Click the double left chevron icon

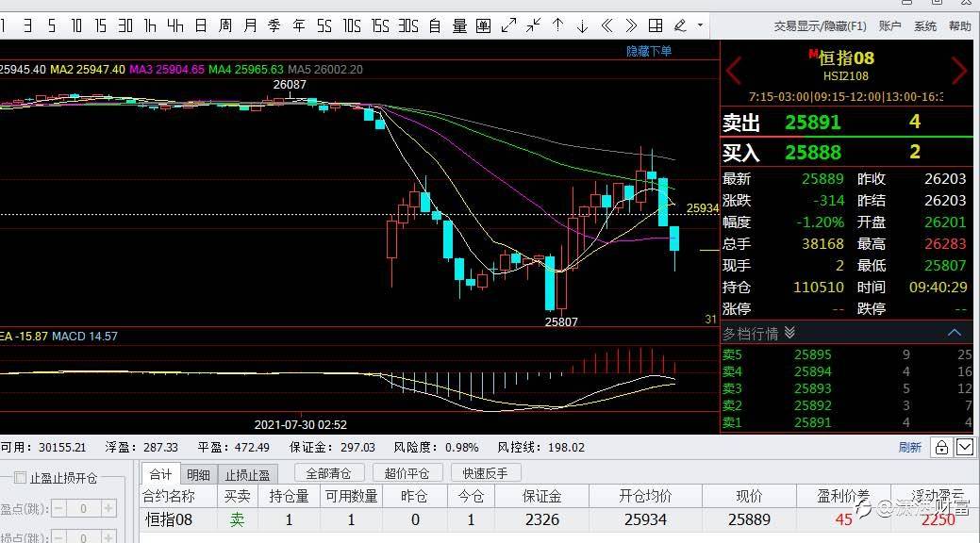(606, 25)
